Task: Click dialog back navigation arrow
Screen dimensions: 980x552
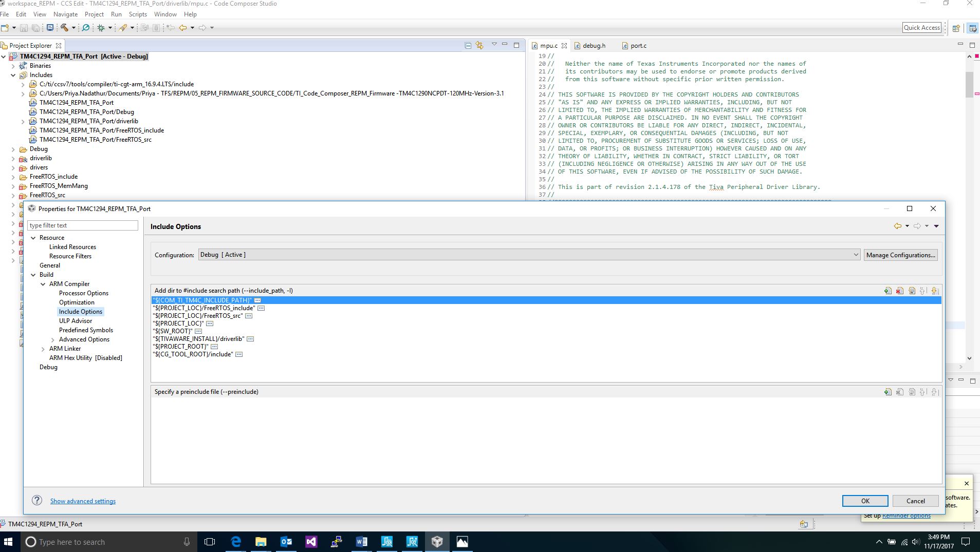Action: point(898,226)
